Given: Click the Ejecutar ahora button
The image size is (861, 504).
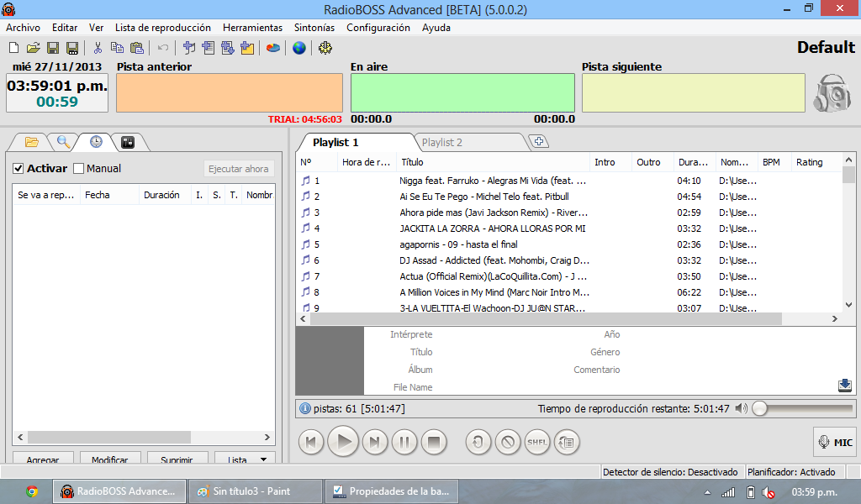Looking at the screenshot, I should click(238, 169).
